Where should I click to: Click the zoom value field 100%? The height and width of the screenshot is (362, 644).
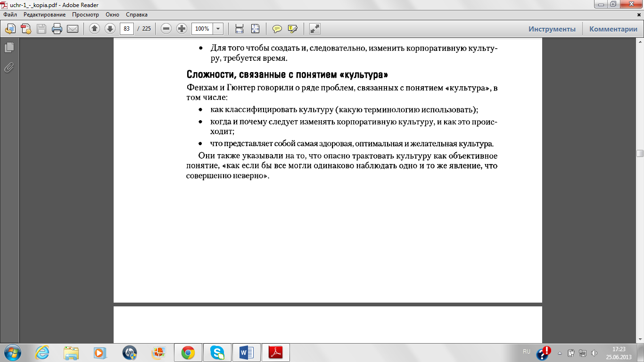tap(202, 29)
